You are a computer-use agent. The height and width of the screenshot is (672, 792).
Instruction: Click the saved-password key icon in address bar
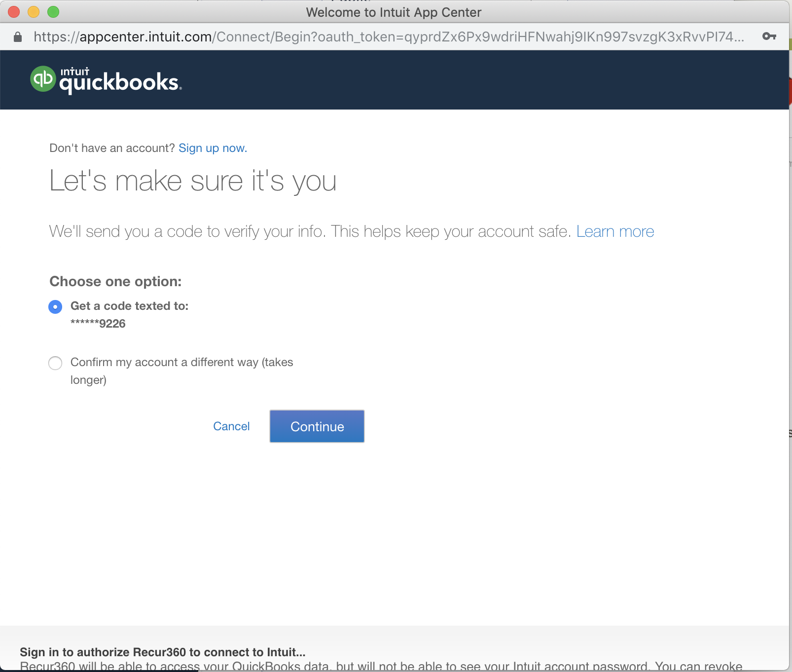pyautogui.click(x=769, y=36)
